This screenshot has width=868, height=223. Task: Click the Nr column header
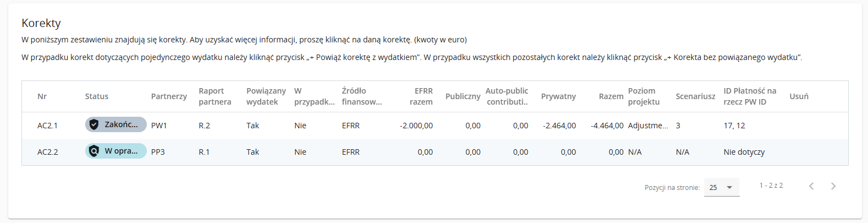42,96
